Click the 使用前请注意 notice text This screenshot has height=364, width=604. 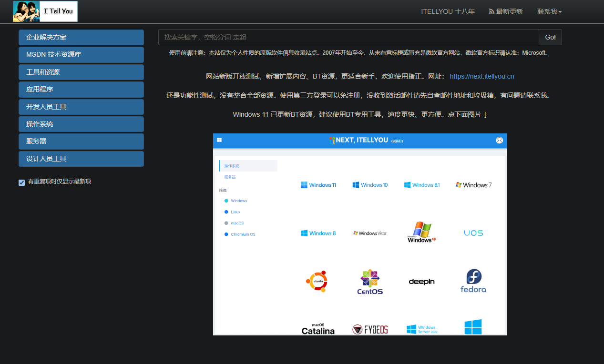pos(360,53)
